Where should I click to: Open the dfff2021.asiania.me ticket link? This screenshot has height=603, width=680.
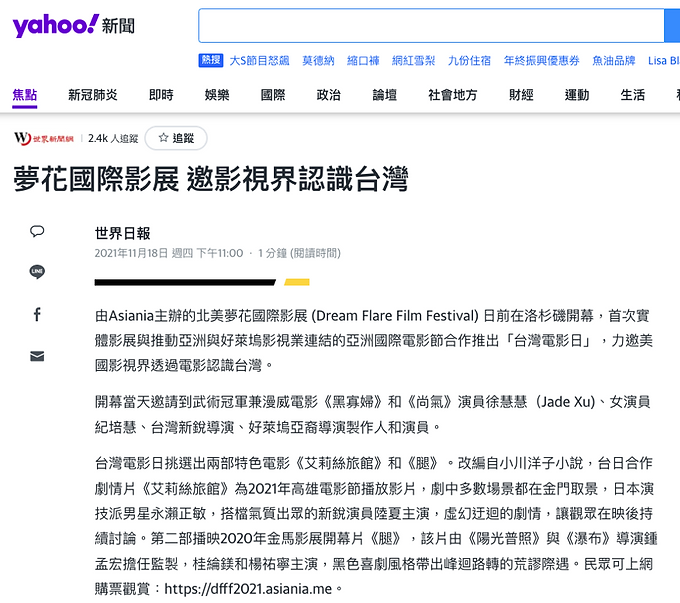click(x=248, y=589)
